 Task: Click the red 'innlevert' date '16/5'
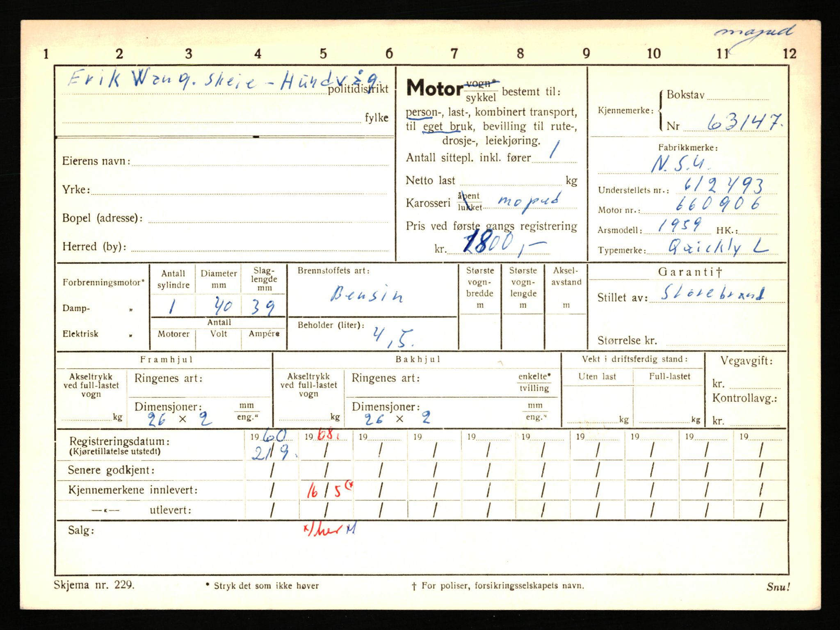point(329,490)
